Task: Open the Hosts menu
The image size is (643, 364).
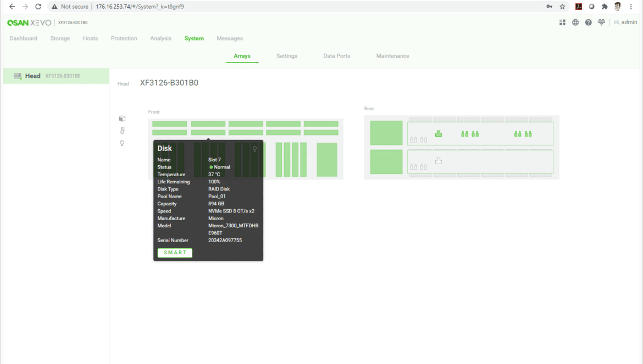Action: pos(90,38)
